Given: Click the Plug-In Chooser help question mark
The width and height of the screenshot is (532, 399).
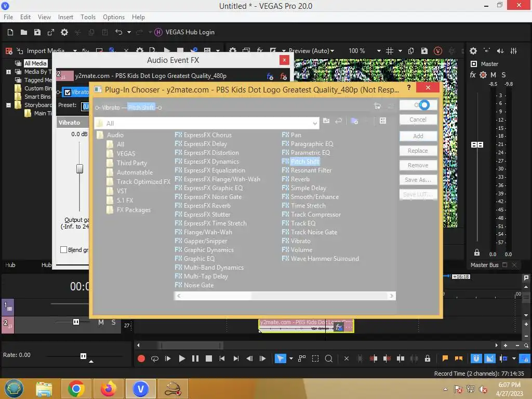Looking at the screenshot, I should point(409,87).
